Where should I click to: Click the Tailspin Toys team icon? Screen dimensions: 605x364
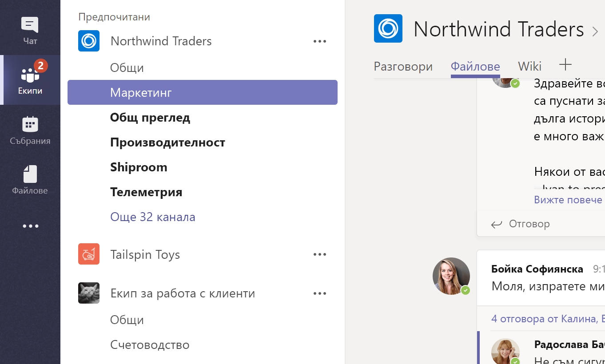coord(89,254)
